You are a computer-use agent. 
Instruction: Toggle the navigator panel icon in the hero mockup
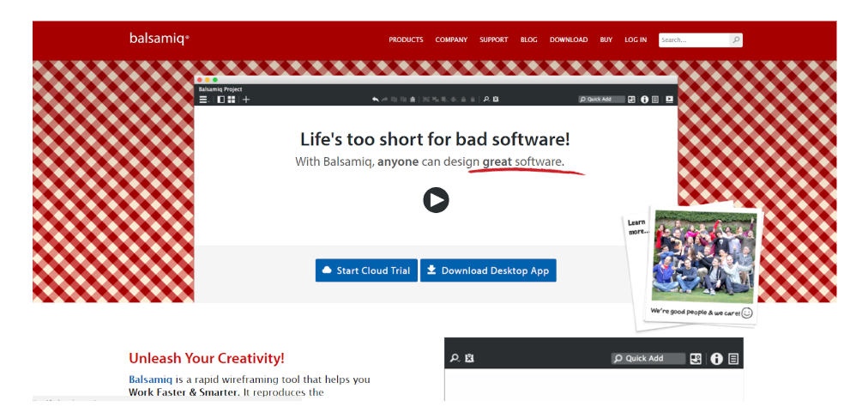pyautogui.click(x=221, y=100)
